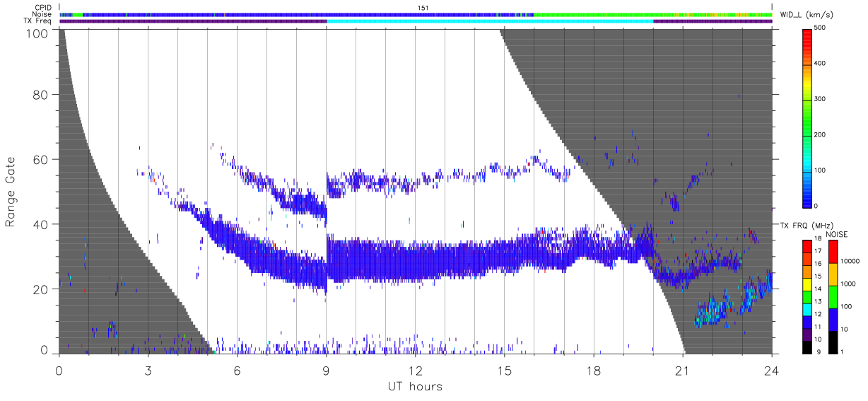Image resolution: width=868 pixels, height=401 pixels.
Task: Click the 100 label on Range Gate axis
Action: coord(36,33)
